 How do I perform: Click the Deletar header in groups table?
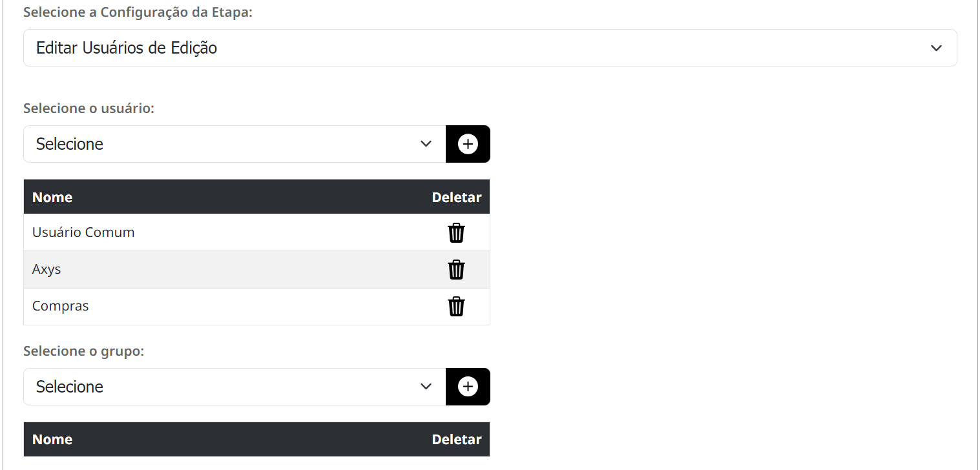tap(457, 440)
